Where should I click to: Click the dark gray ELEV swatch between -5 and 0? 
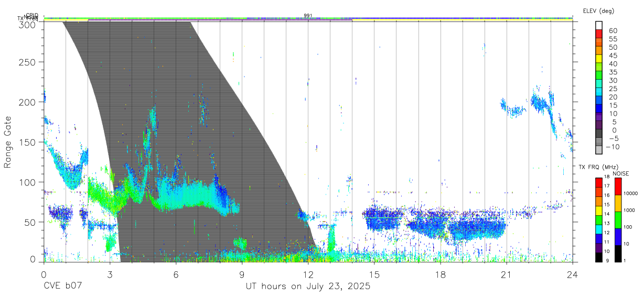pyautogui.click(x=599, y=134)
